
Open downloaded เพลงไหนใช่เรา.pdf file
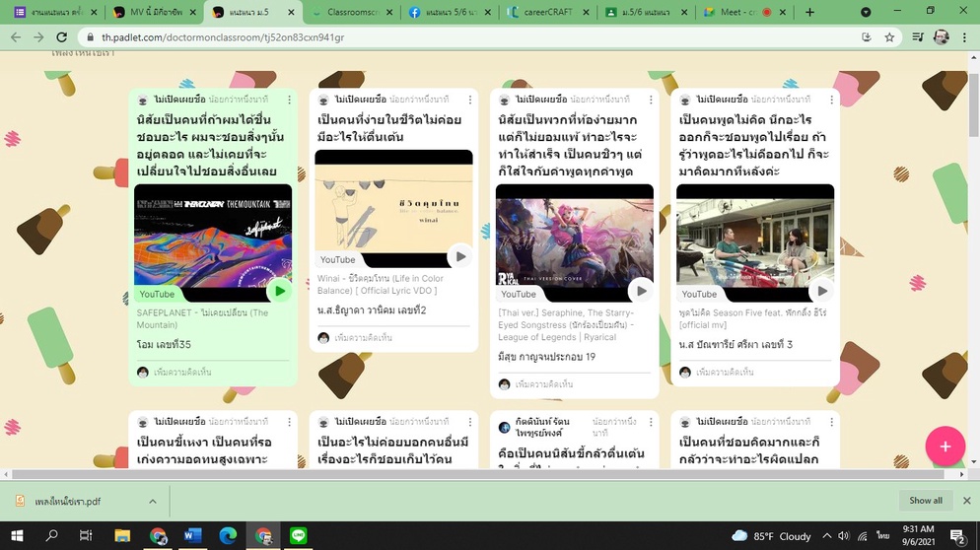click(x=67, y=502)
